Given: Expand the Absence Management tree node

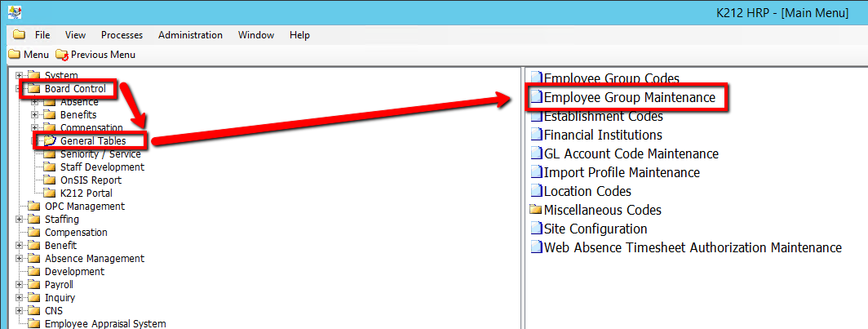Looking at the screenshot, I should pyautogui.click(x=19, y=259).
